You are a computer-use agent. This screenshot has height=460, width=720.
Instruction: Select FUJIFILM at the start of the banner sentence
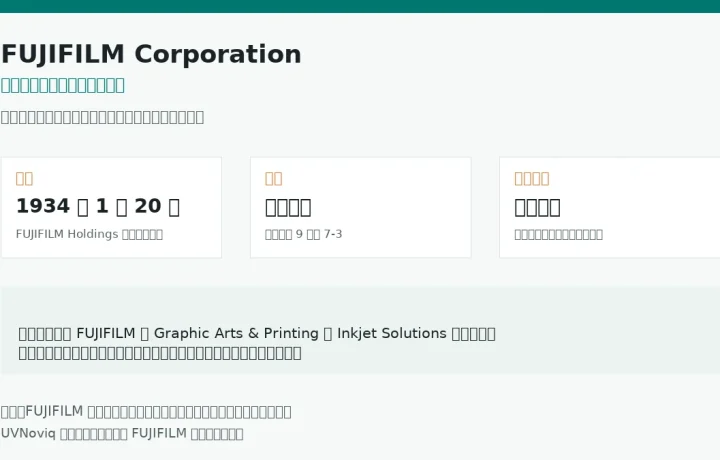pos(106,333)
